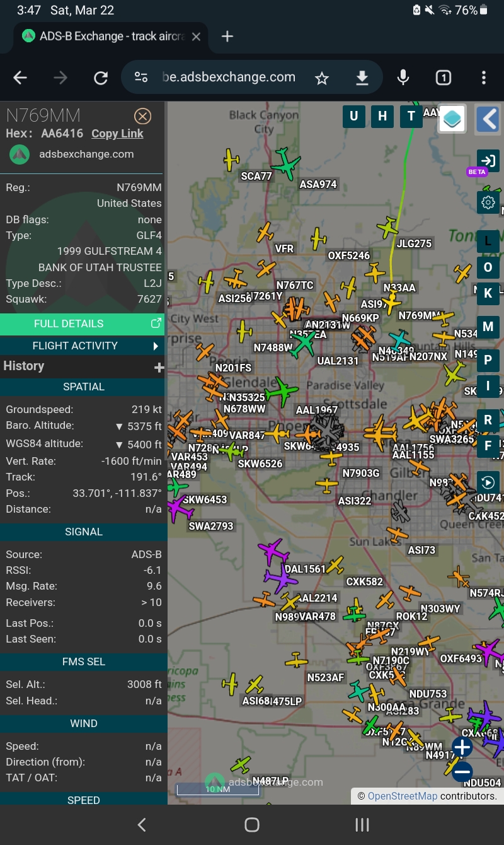Select the OXF5246 aircraft icon
The height and width of the screenshot is (845, 504).
319,240
